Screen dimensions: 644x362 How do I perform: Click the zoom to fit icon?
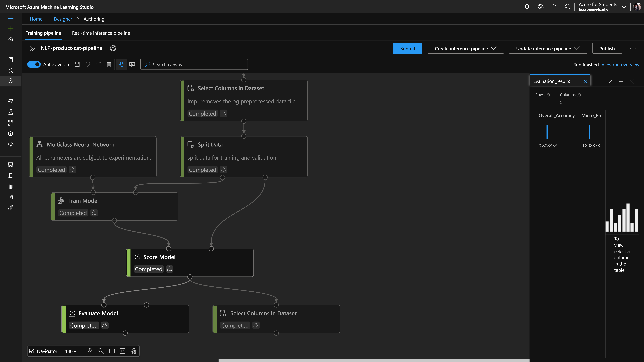pyautogui.click(x=112, y=351)
